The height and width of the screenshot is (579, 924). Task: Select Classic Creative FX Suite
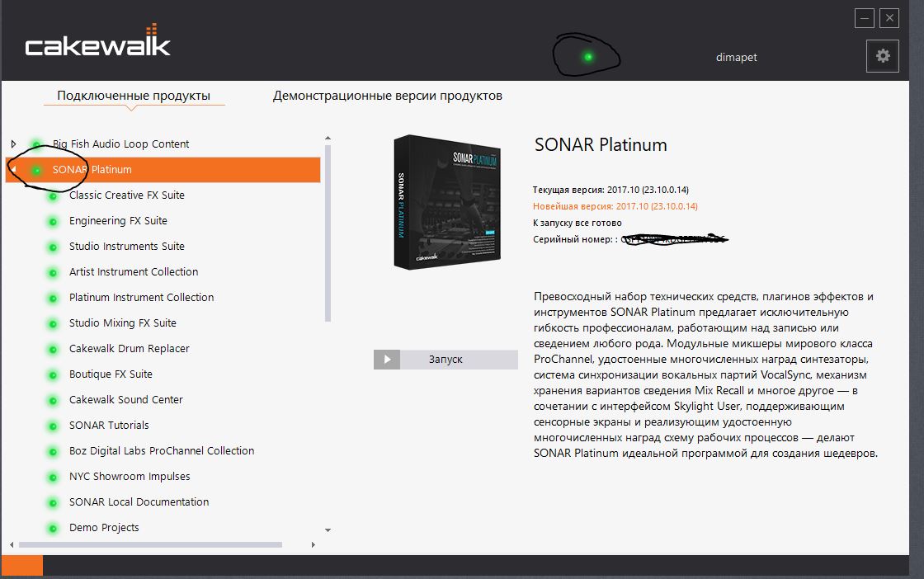(127, 195)
